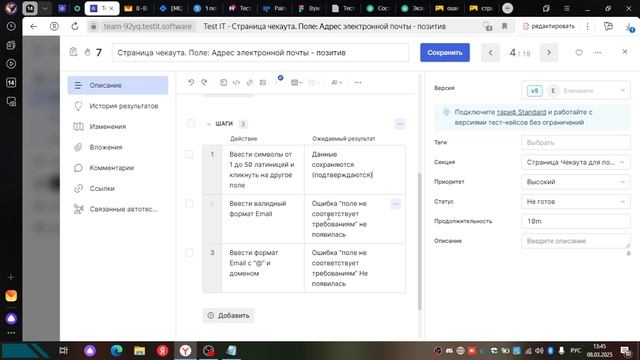Open the Комментарии tab
This screenshot has width=640, height=360.
coord(118,168)
